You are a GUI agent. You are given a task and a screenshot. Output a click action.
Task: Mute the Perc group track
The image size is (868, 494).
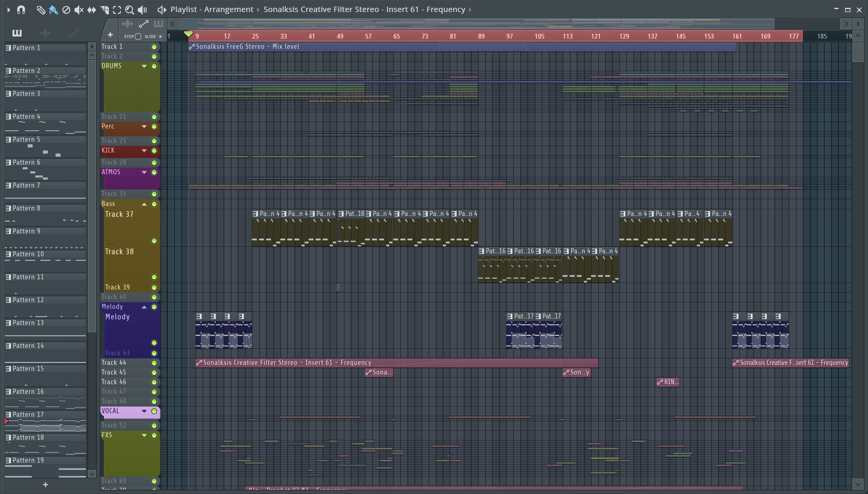pos(154,127)
